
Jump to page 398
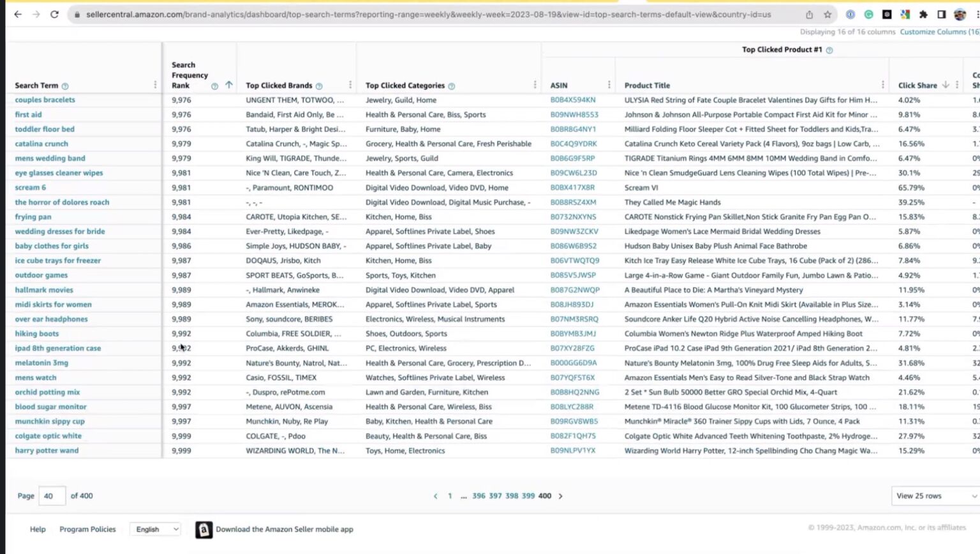(512, 496)
